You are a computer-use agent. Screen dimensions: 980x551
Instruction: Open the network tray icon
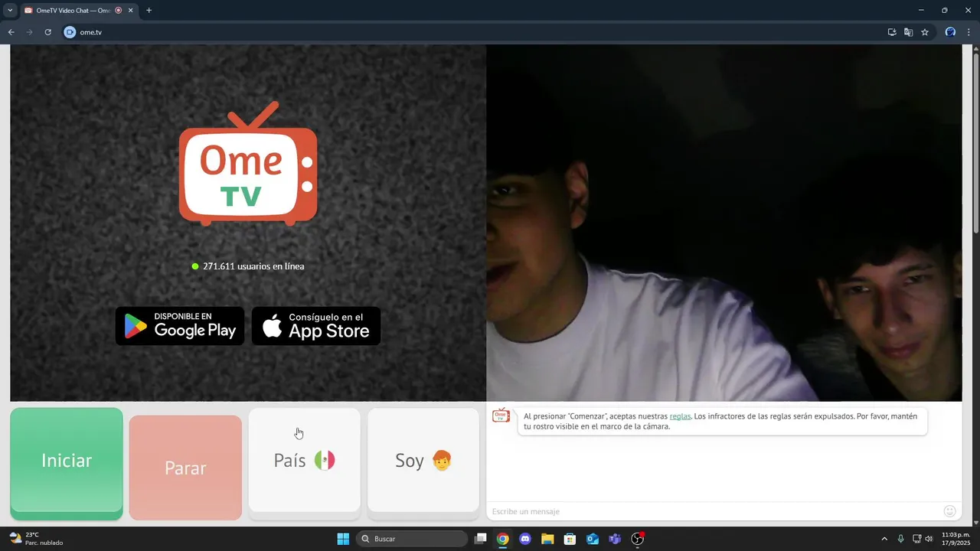coord(916,539)
